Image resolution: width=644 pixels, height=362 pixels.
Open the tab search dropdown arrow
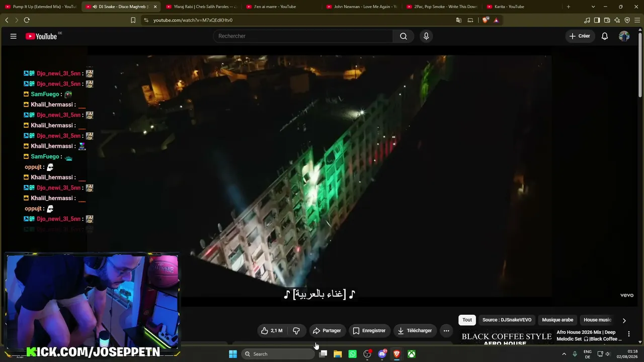click(x=593, y=7)
